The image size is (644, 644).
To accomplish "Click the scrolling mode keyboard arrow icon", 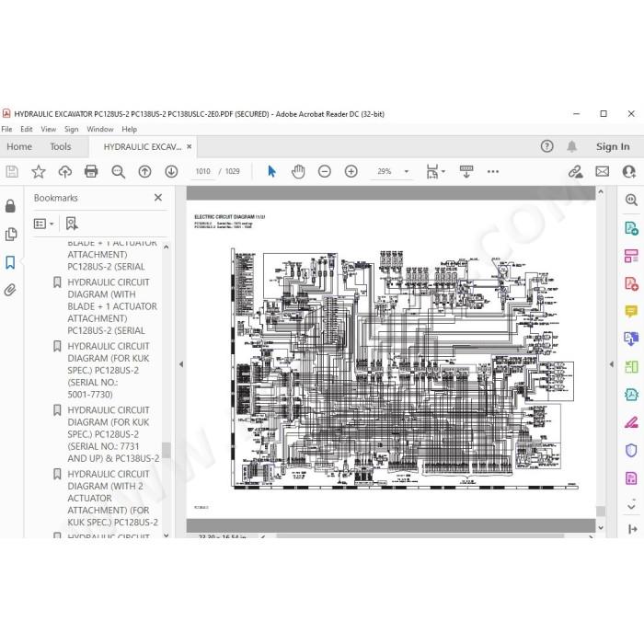I will (466, 171).
